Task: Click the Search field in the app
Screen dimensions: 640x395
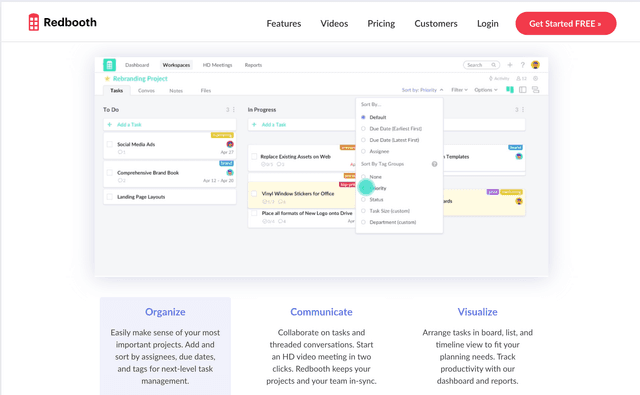Action: pos(481,65)
